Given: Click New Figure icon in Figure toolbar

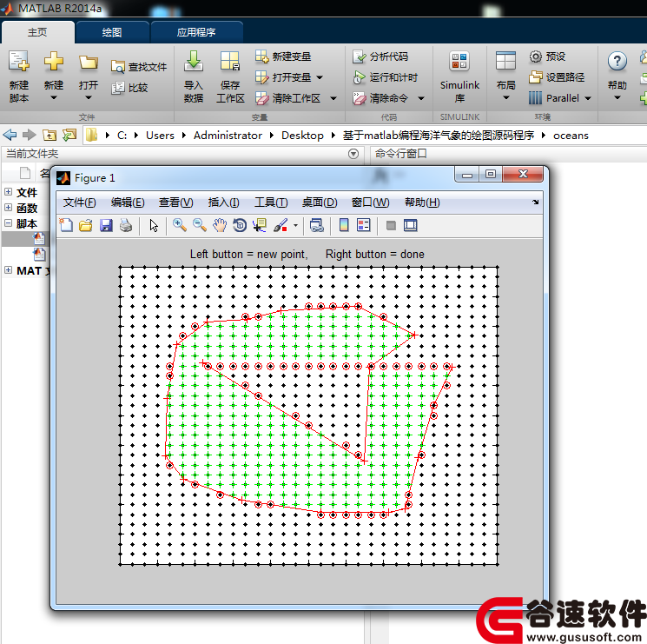Looking at the screenshot, I should tap(66, 225).
